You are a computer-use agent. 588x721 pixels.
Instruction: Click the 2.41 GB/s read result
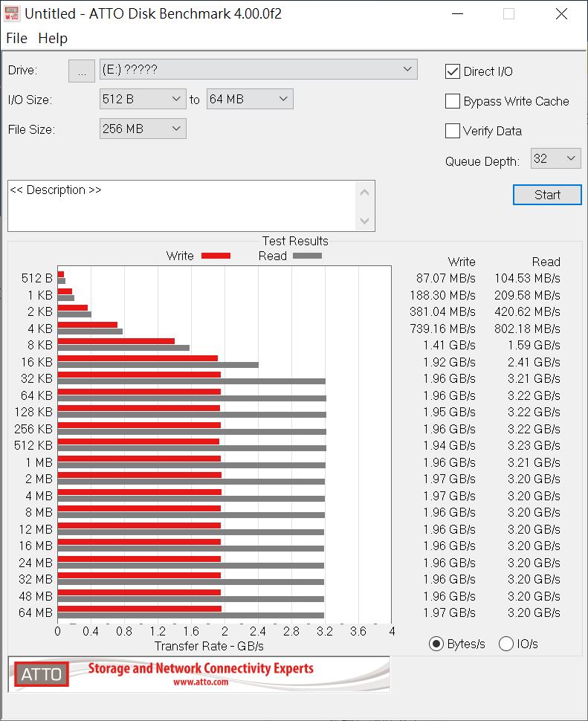534,362
